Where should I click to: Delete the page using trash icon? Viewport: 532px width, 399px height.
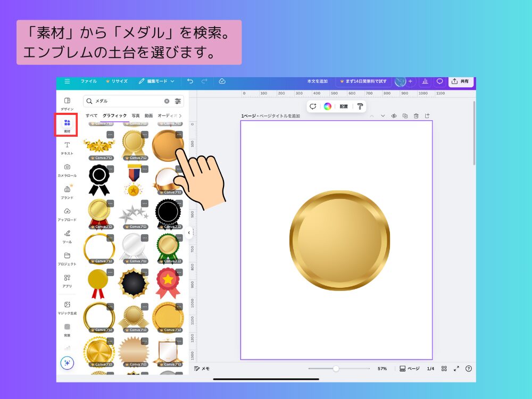tap(416, 116)
